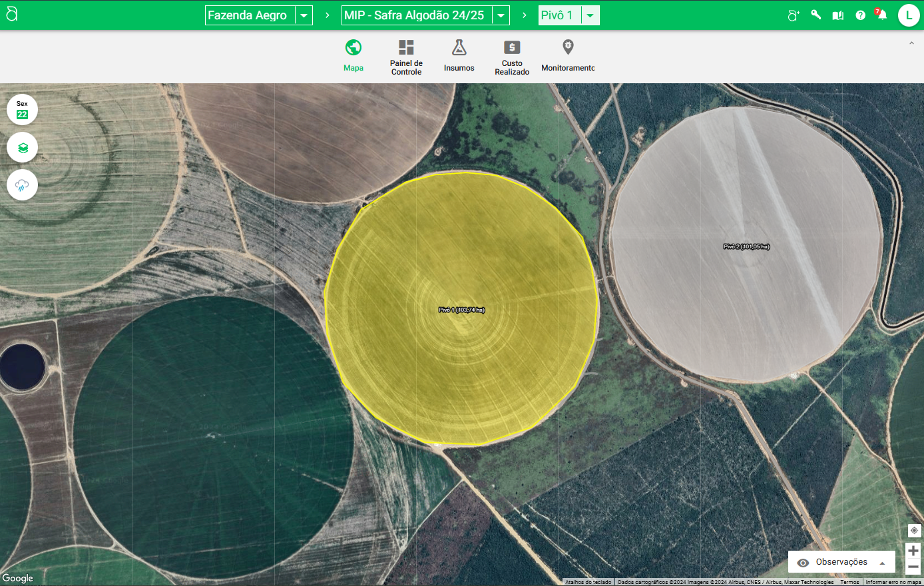Click the key icon in header
The height and width of the screenshot is (586, 924).
[x=815, y=15]
